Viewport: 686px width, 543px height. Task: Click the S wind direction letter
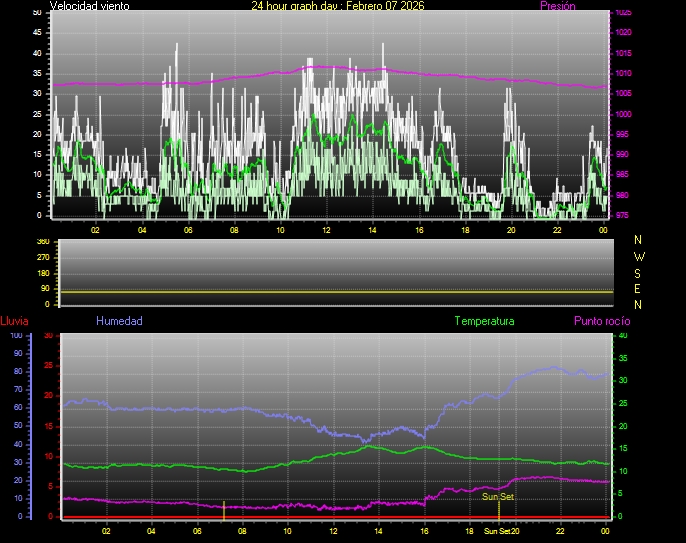point(639,272)
